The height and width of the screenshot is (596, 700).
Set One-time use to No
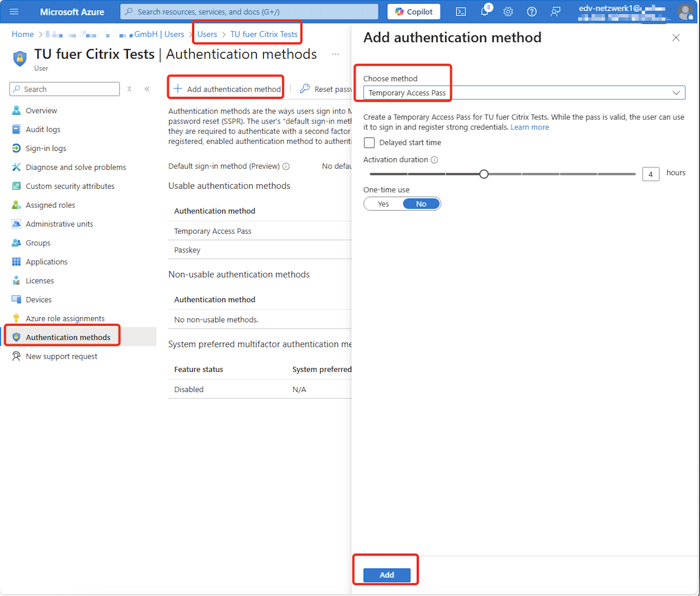421,204
